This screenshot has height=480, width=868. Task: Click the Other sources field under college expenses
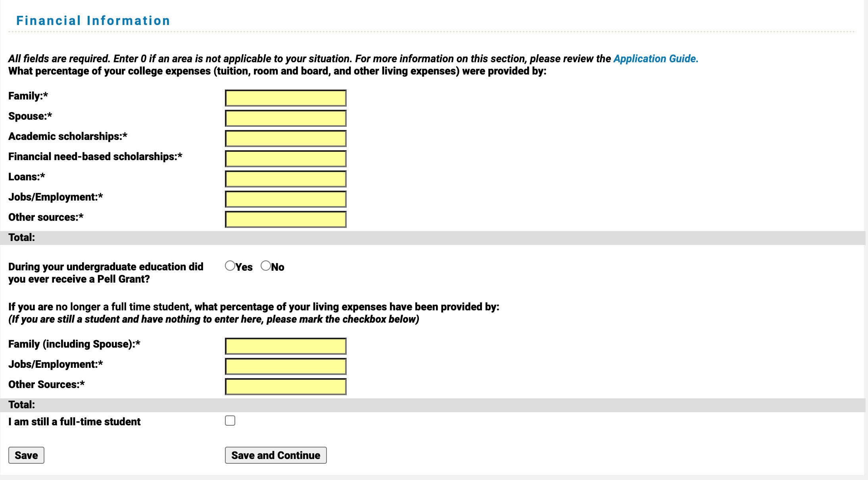[285, 219]
